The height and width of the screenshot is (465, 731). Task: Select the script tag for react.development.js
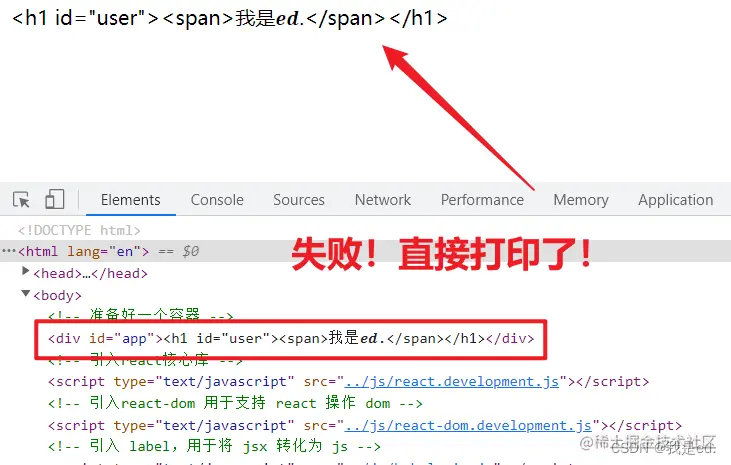pyautogui.click(x=349, y=382)
